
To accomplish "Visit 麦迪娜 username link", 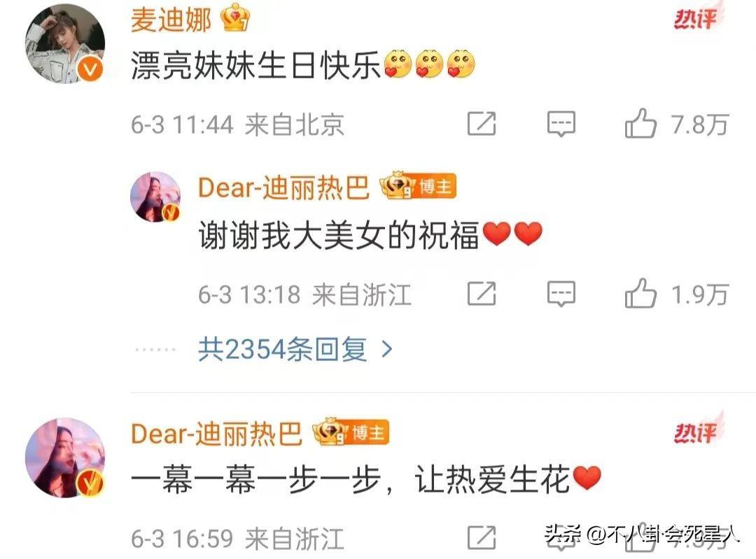I will 171,20.
